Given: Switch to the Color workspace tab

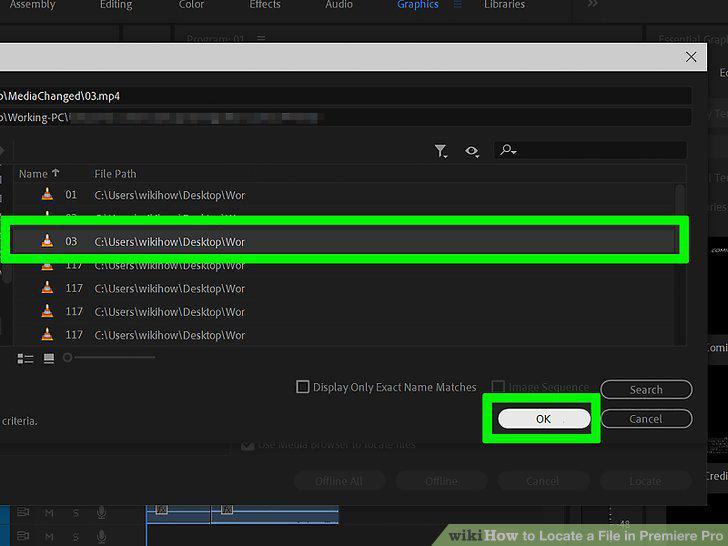Looking at the screenshot, I should click(191, 5).
